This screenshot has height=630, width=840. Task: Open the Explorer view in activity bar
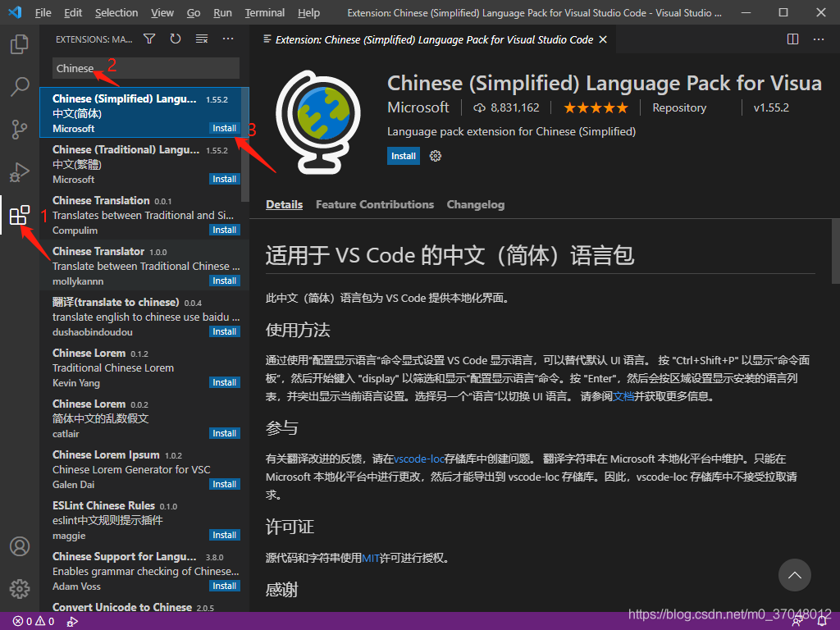click(20, 44)
